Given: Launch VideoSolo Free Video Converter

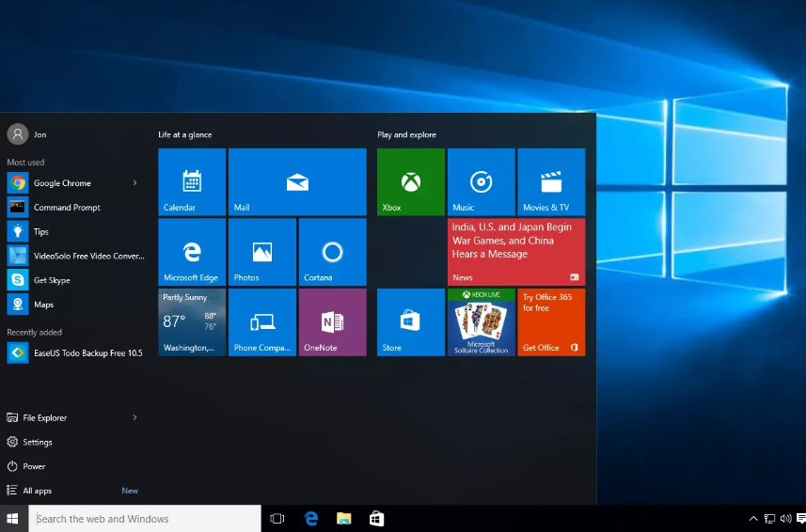Looking at the screenshot, I should point(74,256).
